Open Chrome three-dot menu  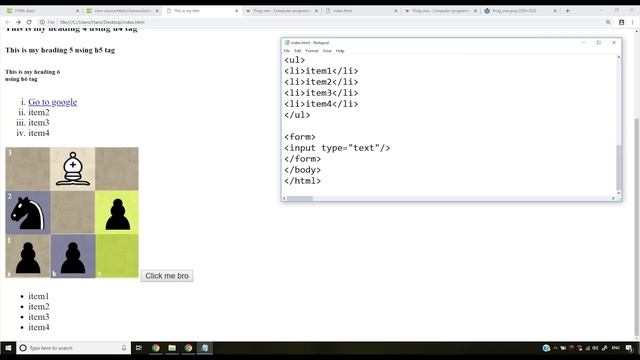coord(632,22)
